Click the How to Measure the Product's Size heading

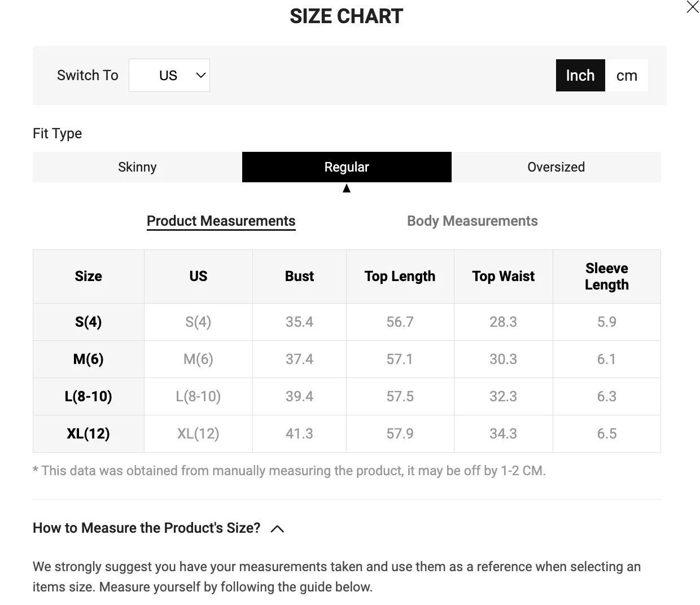point(147,528)
